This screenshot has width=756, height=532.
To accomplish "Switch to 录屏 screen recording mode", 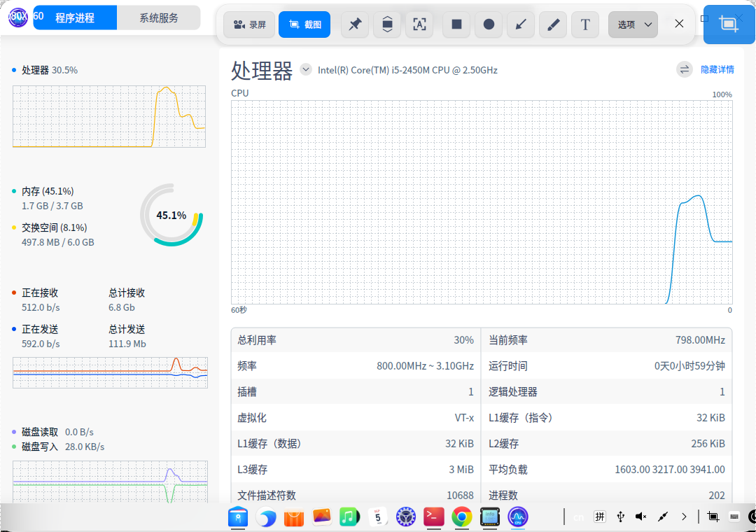I will click(249, 24).
